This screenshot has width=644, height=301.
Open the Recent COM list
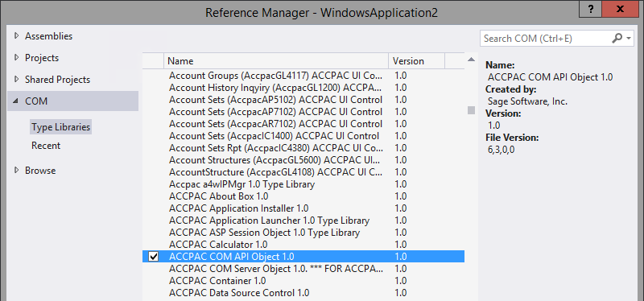[x=46, y=146]
